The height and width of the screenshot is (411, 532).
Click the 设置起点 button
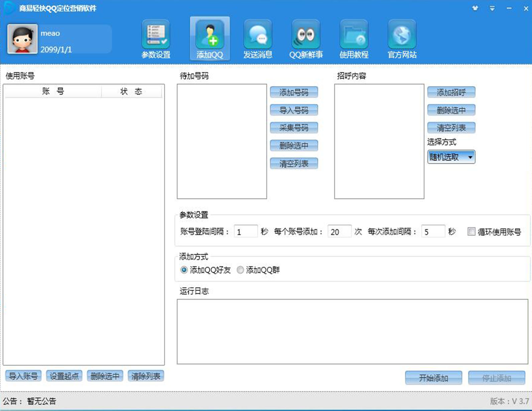pyautogui.click(x=64, y=376)
